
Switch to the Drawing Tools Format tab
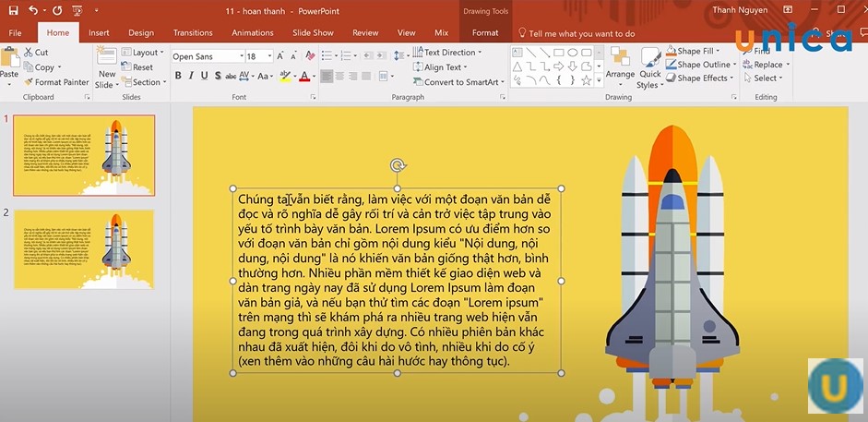click(485, 32)
